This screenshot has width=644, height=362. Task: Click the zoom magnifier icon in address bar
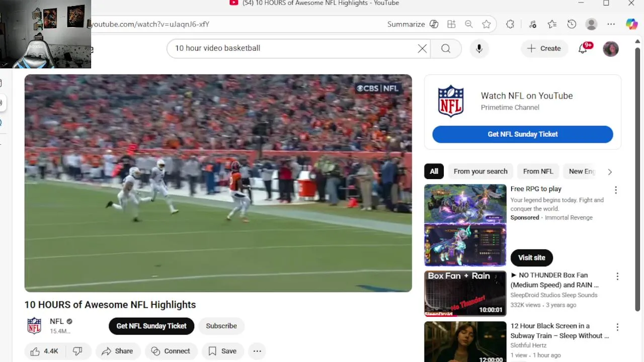pos(469,24)
